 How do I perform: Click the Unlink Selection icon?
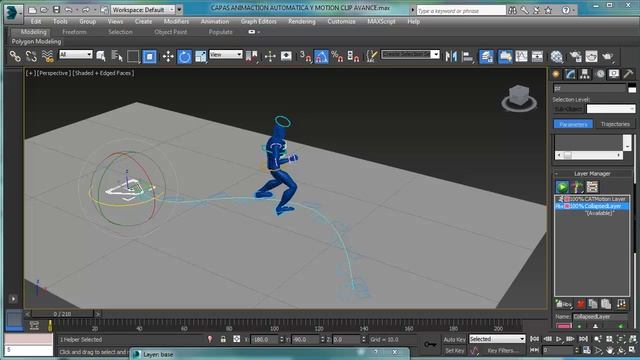coord(31,56)
